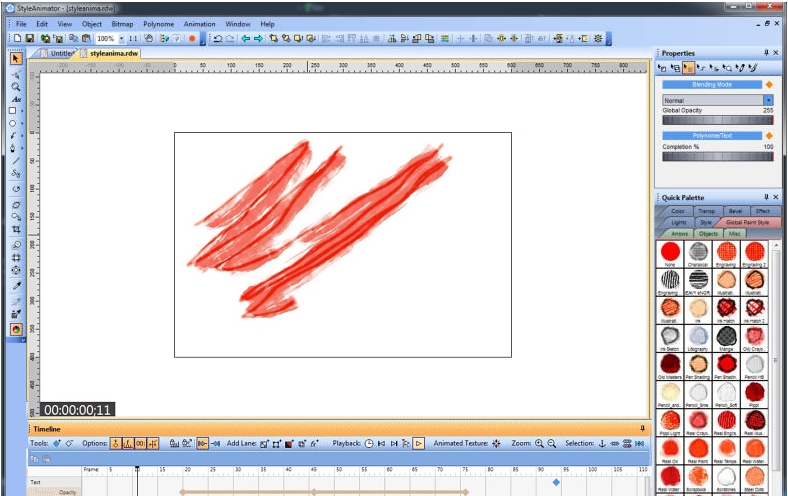Adjust the Completion % slider
788x496 pixels.
[717, 156]
